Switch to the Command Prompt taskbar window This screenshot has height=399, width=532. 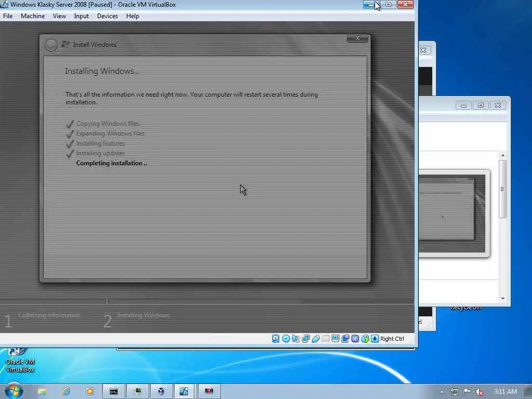[x=114, y=391]
